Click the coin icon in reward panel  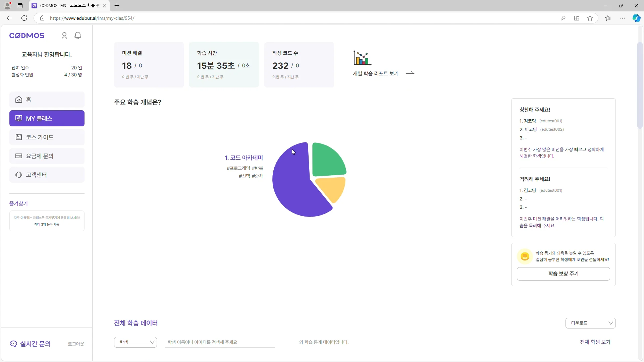[x=525, y=256]
